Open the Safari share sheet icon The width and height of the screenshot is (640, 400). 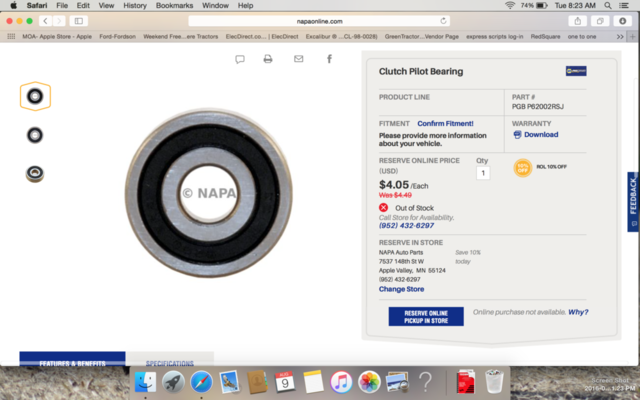[578, 20]
